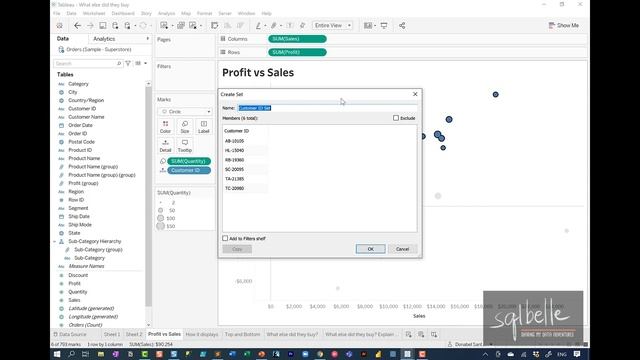Click the New Data Source icon

[x=115, y=25]
